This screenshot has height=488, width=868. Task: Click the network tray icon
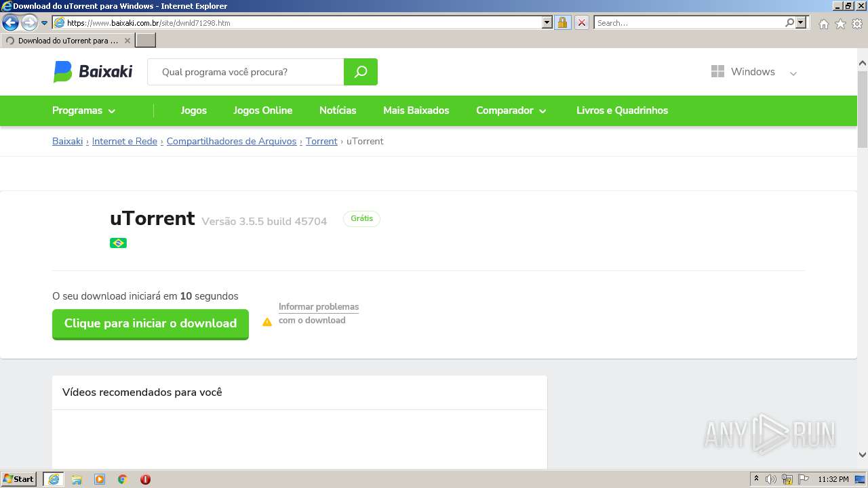click(x=787, y=479)
